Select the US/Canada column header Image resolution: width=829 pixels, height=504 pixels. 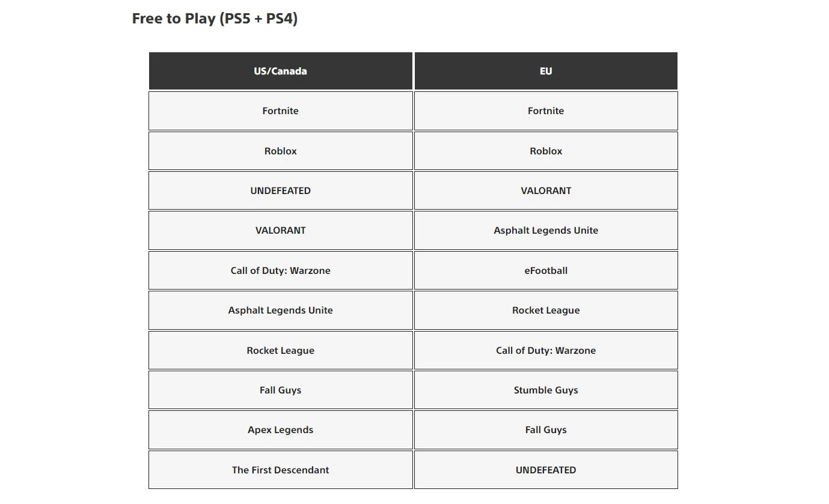[280, 71]
